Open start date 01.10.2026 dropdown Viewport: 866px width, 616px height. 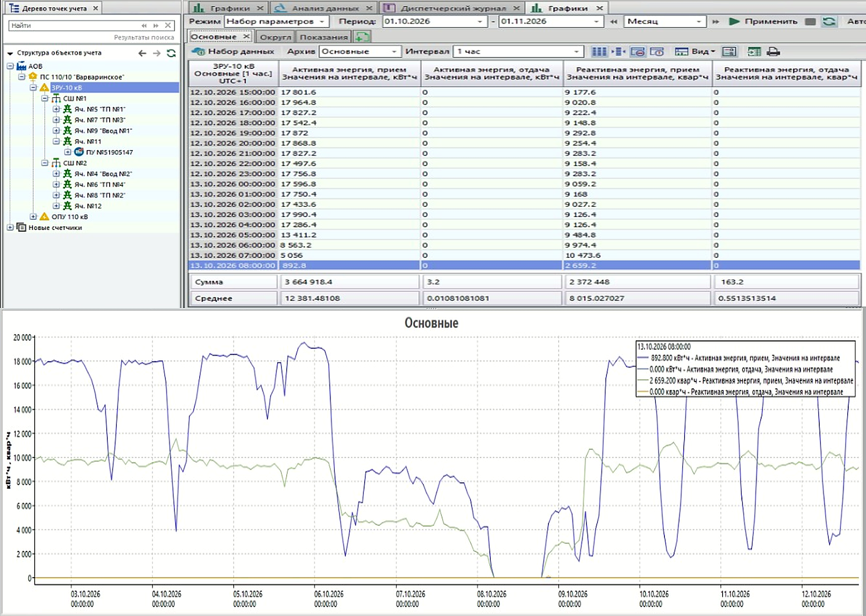coord(480,22)
